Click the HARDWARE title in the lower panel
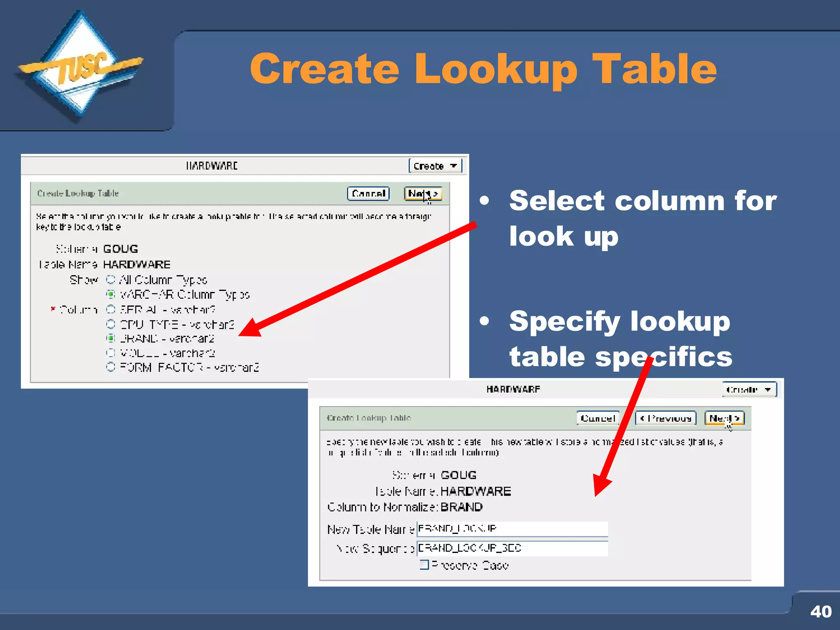 coord(513,389)
